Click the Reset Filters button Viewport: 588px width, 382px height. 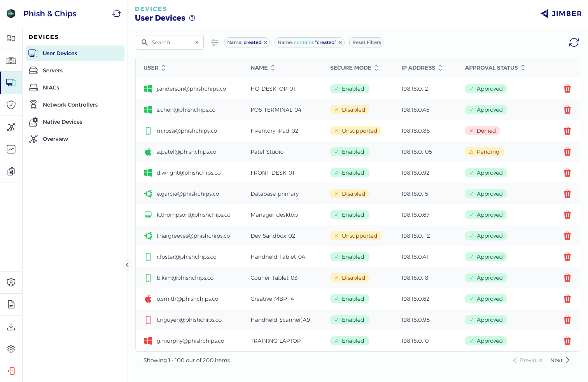point(366,42)
